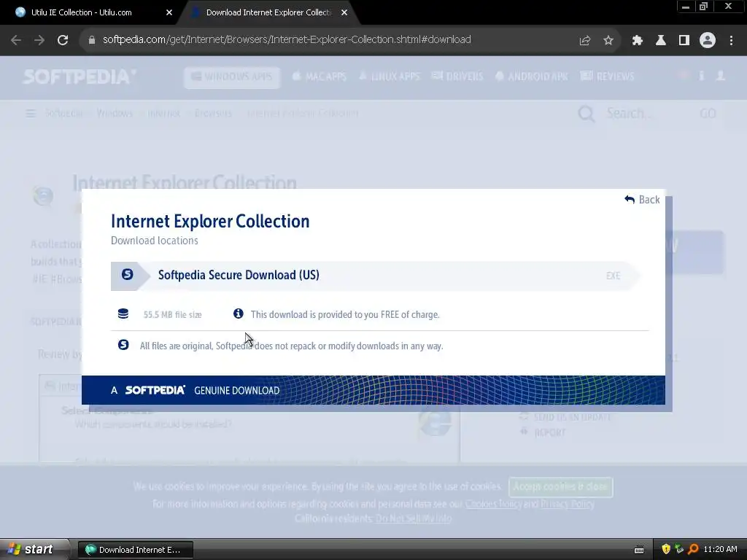
Task: Open the Linux Apps section
Action: (x=390, y=77)
